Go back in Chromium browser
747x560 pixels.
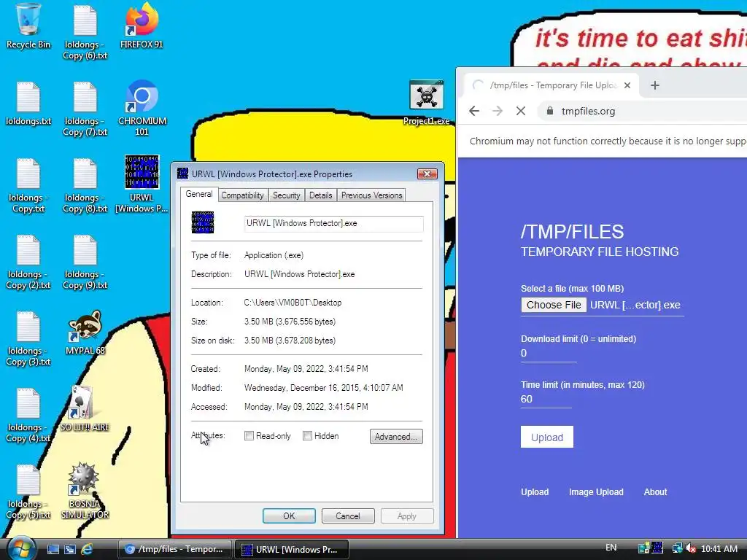[x=474, y=111]
